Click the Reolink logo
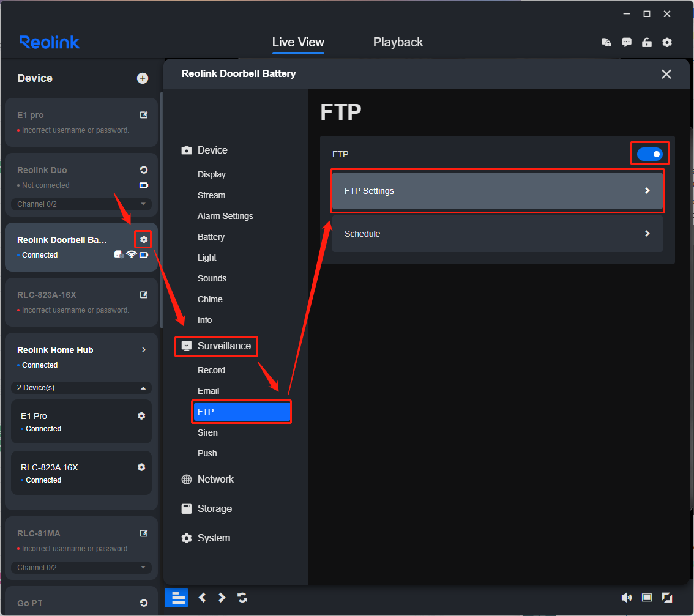 click(49, 42)
